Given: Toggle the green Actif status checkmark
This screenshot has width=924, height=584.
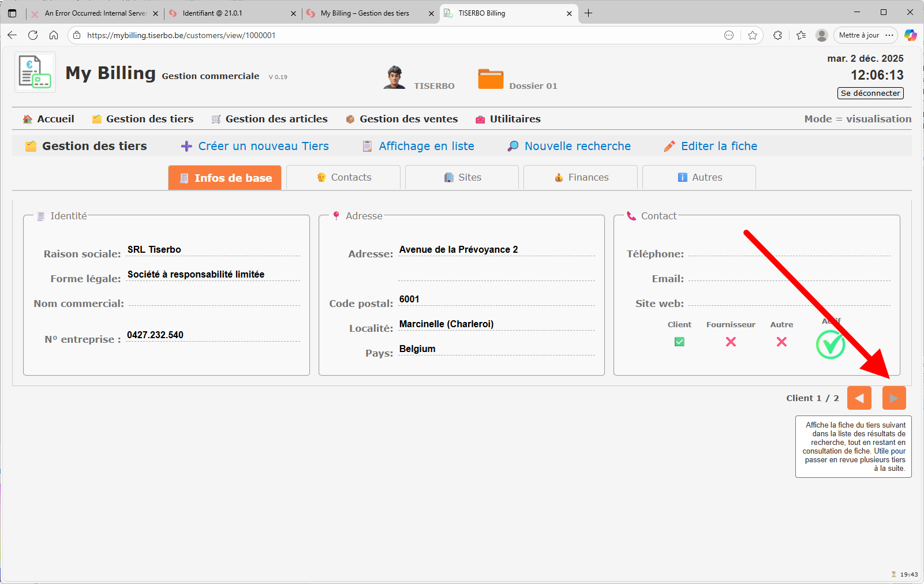Looking at the screenshot, I should coord(831,345).
